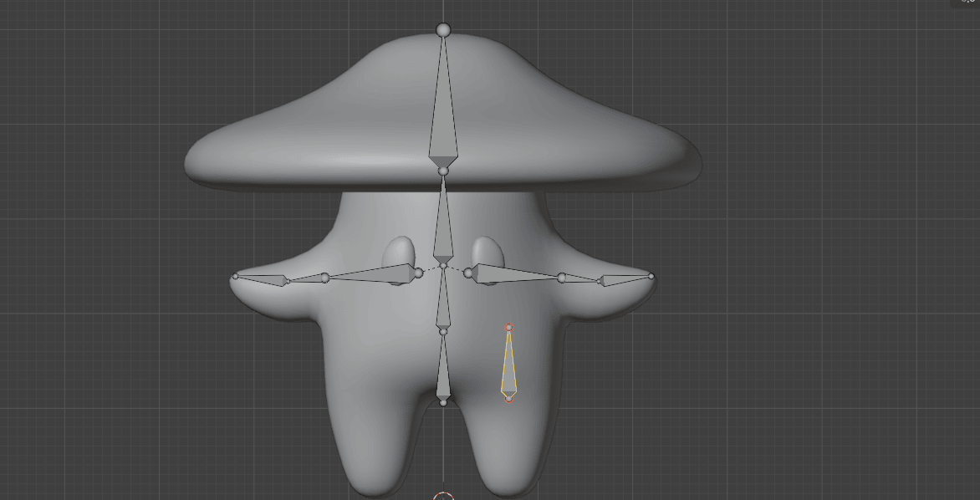
Task: Select the joint at the cap's underside
Action: (x=443, y=171)
